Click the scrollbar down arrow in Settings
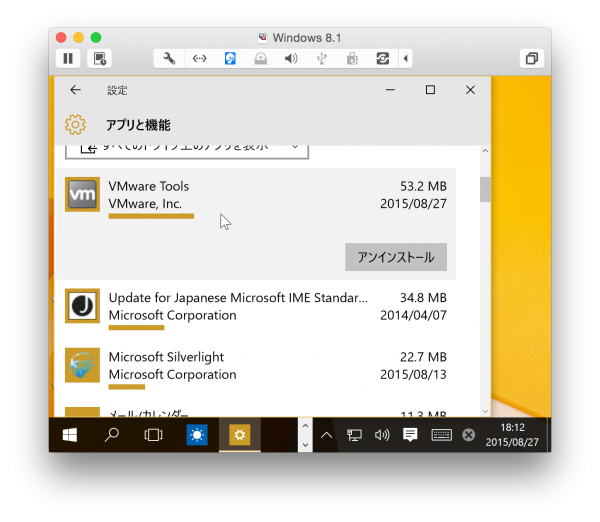Image resolution: width=600 pixels, height=522 pixels. (x=485, y=411)
